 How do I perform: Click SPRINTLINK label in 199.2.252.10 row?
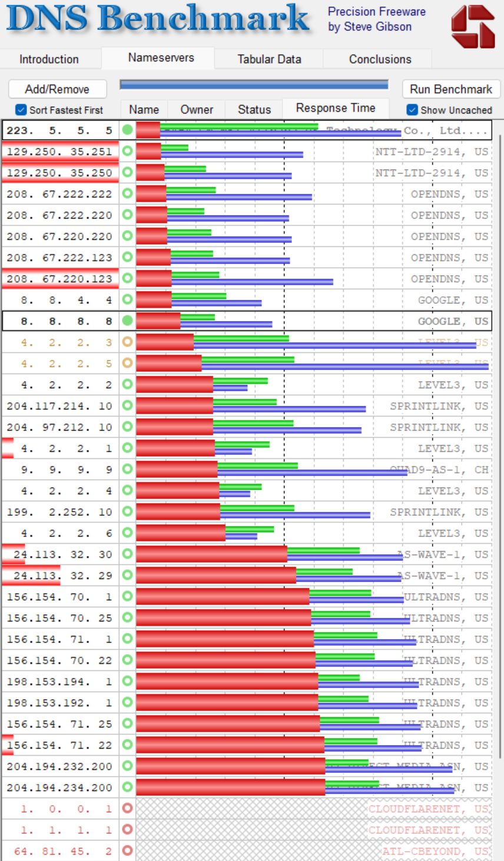click(439, 512)
